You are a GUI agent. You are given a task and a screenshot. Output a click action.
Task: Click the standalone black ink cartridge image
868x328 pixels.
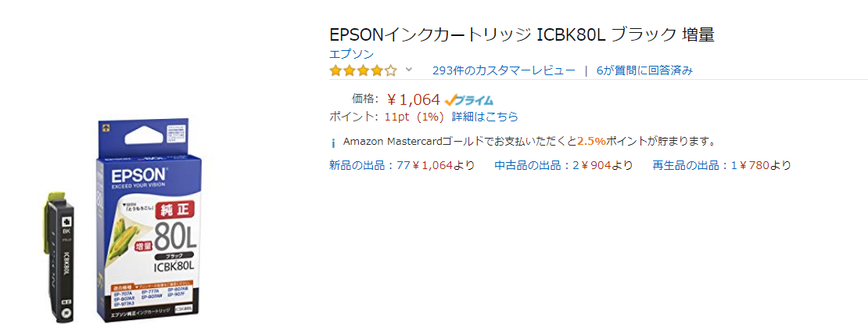[59, 258]
